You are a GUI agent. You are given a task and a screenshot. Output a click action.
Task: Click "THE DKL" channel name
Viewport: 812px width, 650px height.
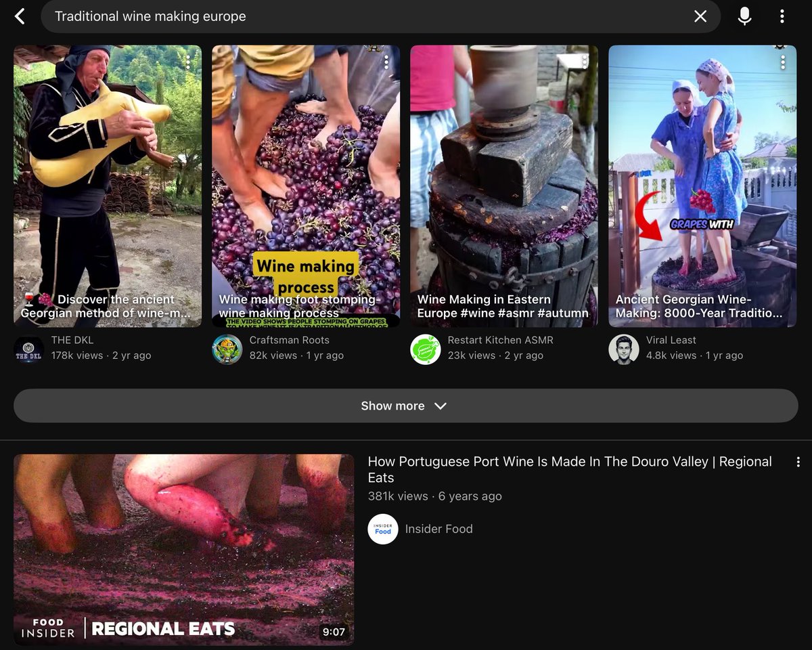tap(72, 340)
